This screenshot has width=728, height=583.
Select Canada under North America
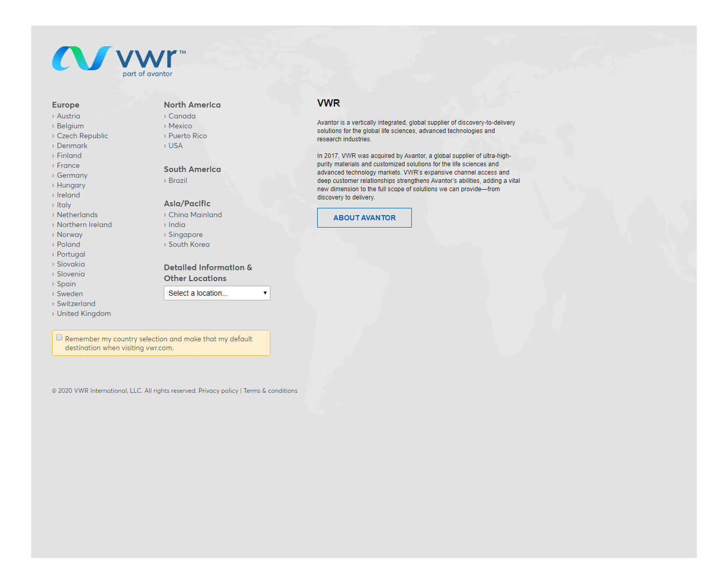point(182,116)
